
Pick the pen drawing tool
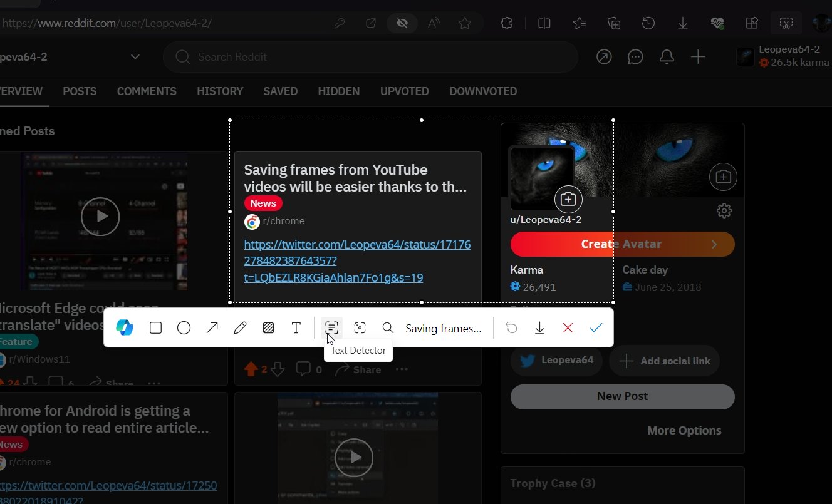click(x=240, y=327)
